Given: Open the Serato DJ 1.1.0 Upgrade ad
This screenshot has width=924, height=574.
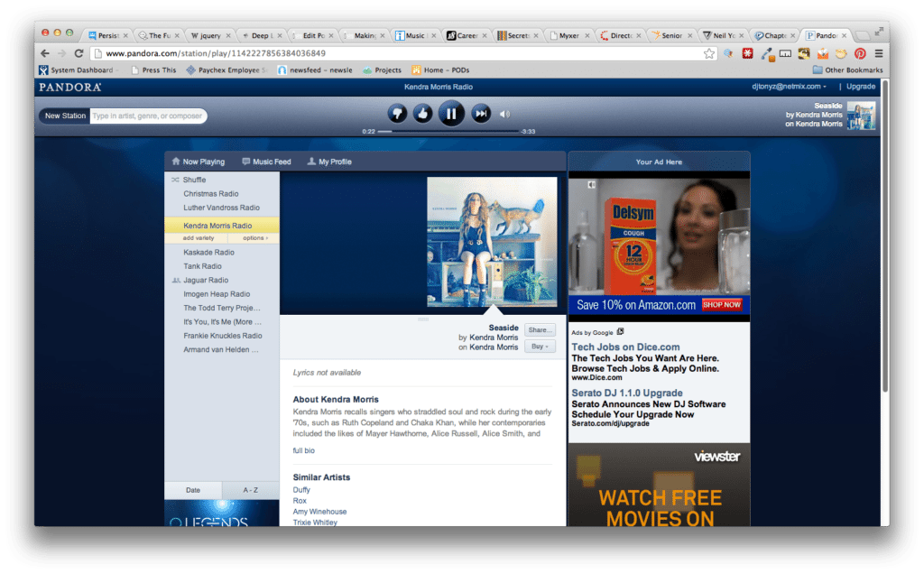Looking at the screenshot, I should [x=627, y=393].
